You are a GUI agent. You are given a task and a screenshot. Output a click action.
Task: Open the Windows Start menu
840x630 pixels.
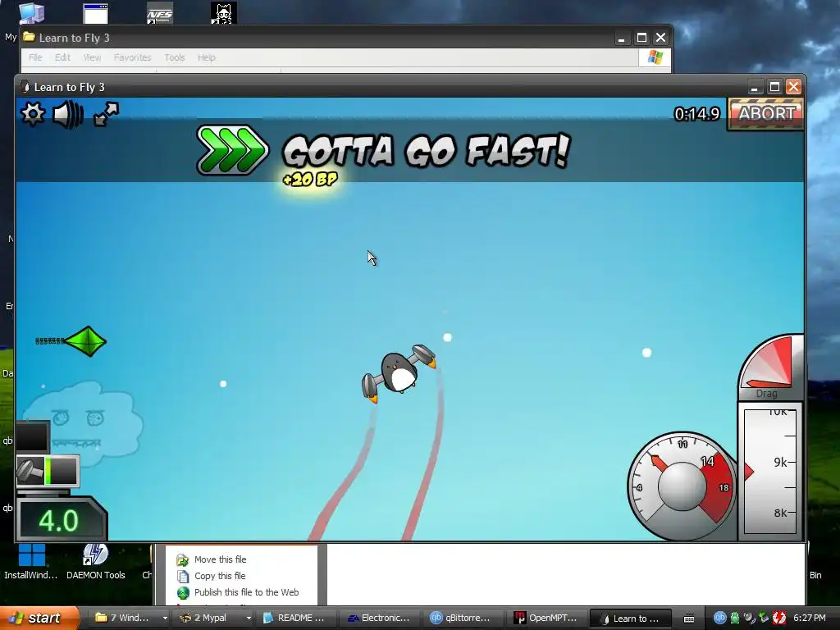pyautogui.click(x=38, y=618)
